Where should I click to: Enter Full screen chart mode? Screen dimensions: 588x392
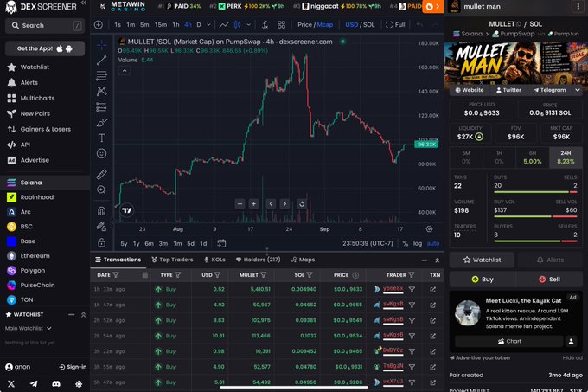[395, 25]
